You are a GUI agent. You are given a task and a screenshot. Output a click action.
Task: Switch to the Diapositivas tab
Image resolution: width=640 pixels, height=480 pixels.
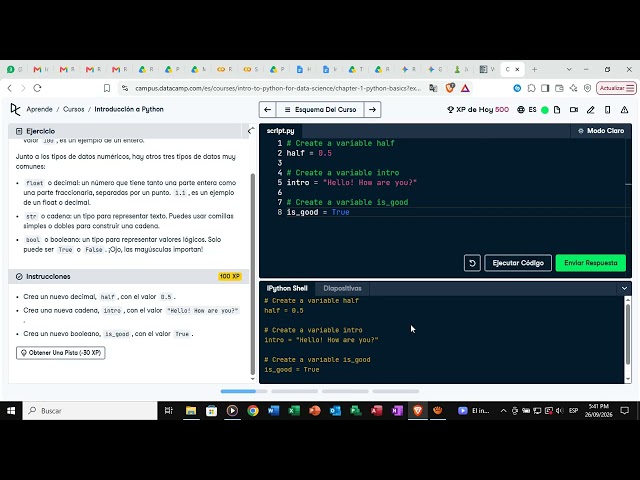click(x=342, y=288)
